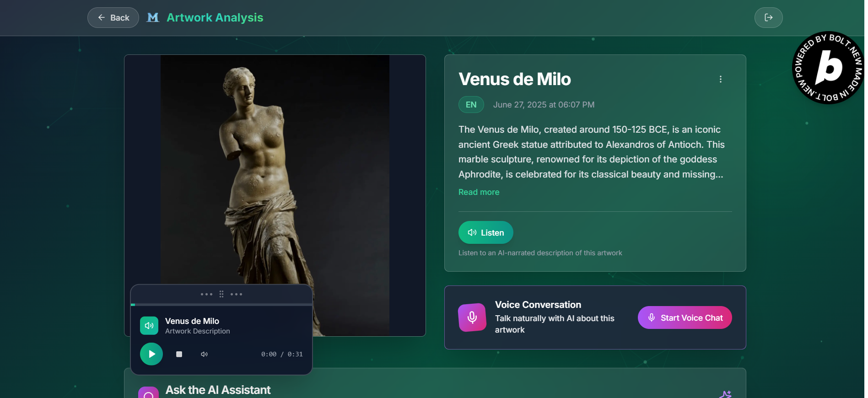This screenshot has height=398, width=868.
Task: Click the blue M app logo
Action: pos(153,17)
